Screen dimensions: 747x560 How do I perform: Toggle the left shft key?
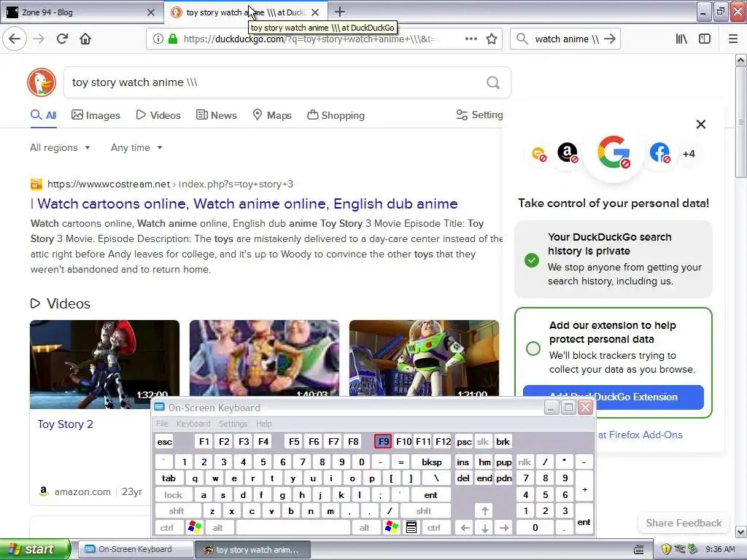tap(177, 511)
